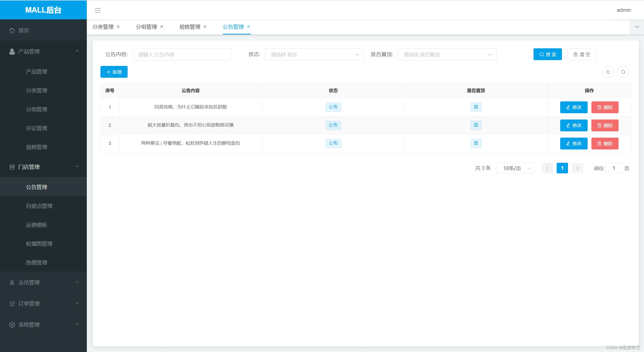Click the 公告内容 column header
Image resolution: width=644 pixels, height=352 pixels.
pos(191,91)
